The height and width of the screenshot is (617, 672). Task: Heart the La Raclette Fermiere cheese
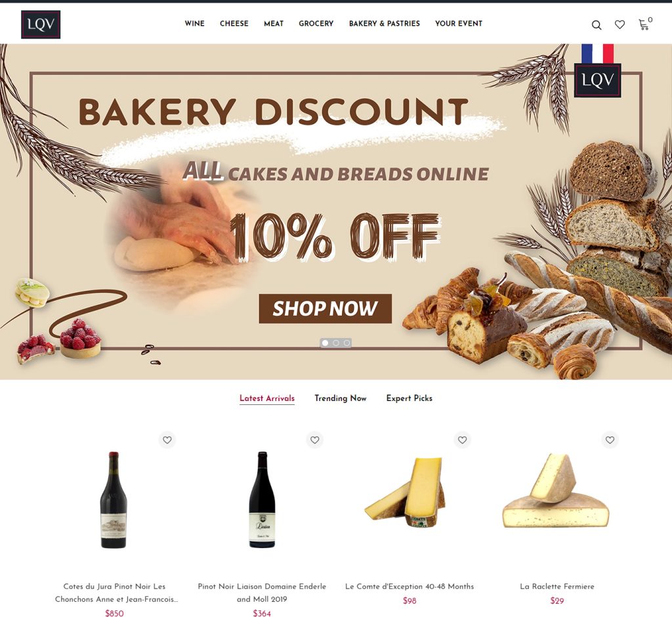coord(610,440)
